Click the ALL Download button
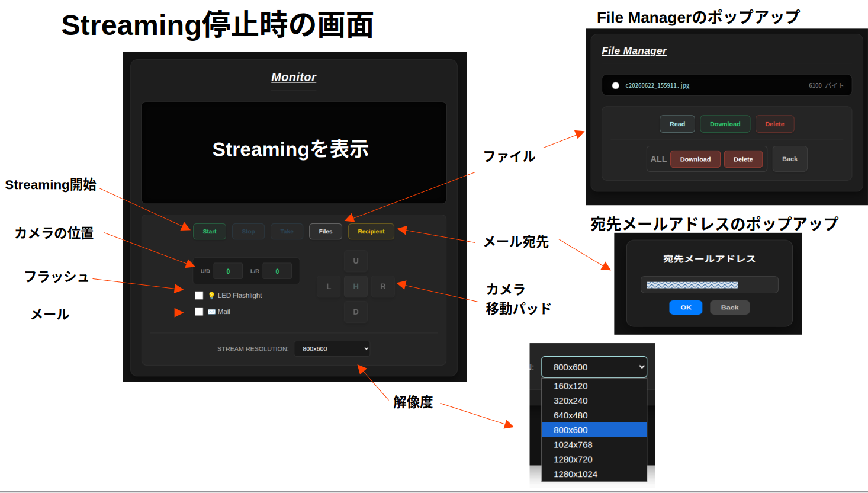Image resolution: width=868 pixels, height=493 pixels. [695, 159]
